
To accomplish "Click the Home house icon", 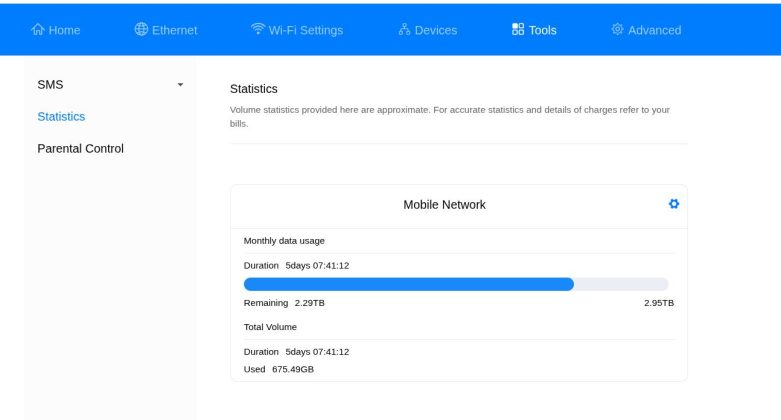I will click(38, 29).
